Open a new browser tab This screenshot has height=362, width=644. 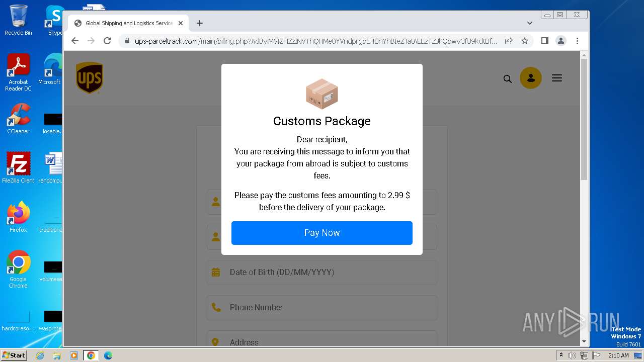pyautogui.click(x=200, y=23)
